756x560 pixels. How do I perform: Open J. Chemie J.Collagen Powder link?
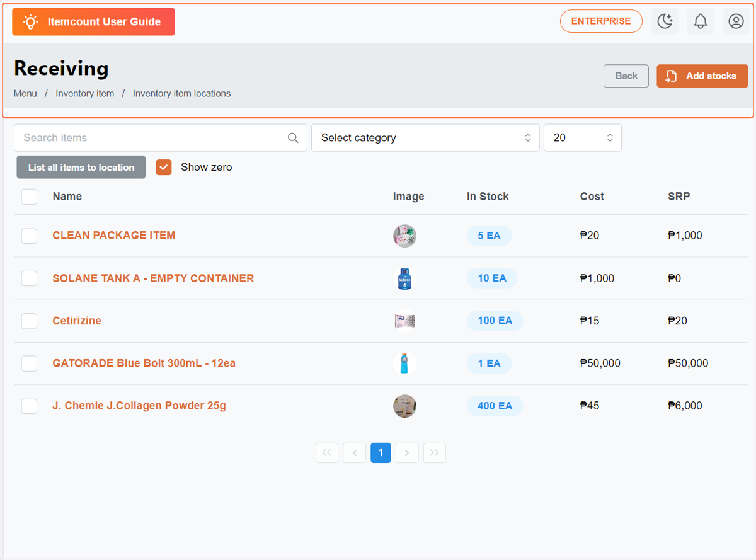pos(139,406)
